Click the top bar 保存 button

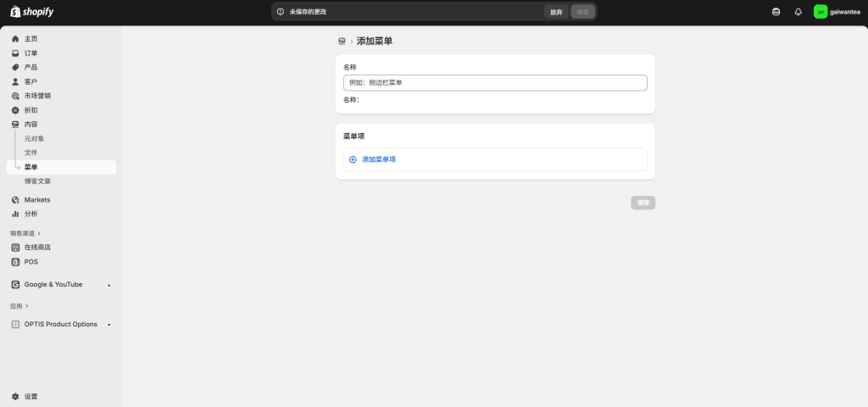point(583,12)
